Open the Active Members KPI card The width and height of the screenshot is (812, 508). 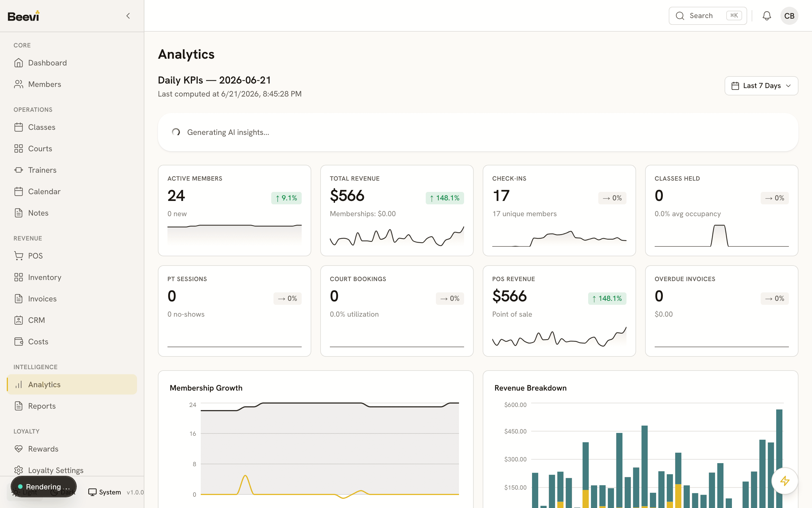pos(234,210)
